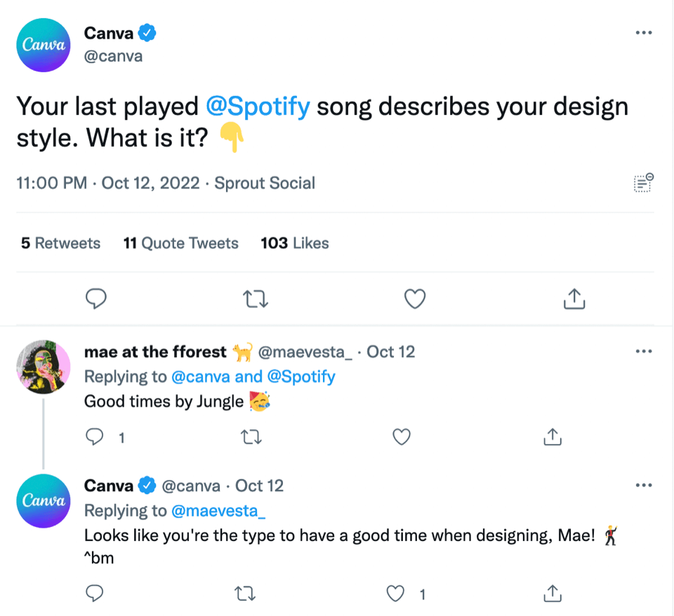View the 103 Likes list

294,243
